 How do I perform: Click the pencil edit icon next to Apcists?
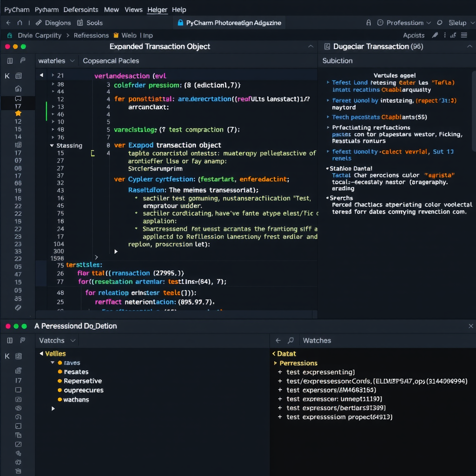point(435,35)
